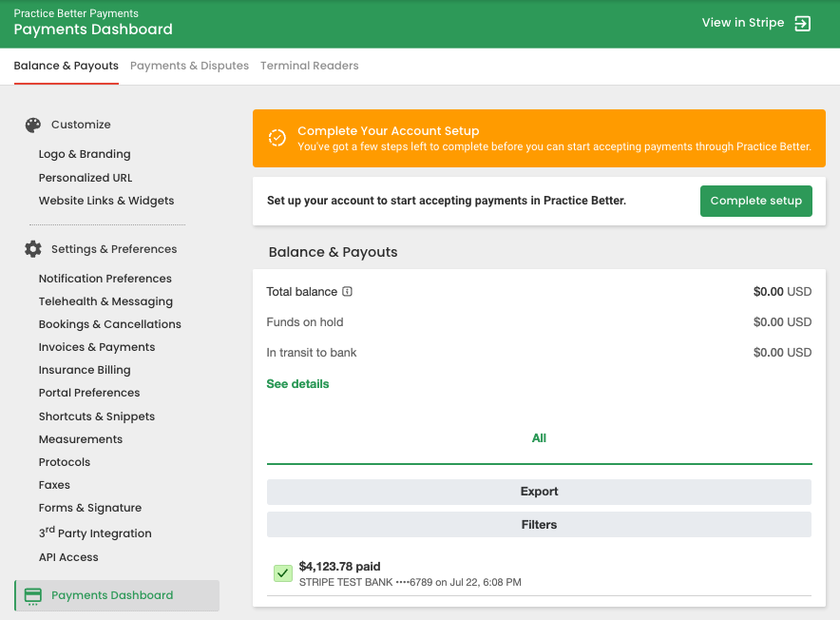Viewport: 840px width, 620px height.
Task: Go to Logo & Branding settings
Action: point(85,153)
